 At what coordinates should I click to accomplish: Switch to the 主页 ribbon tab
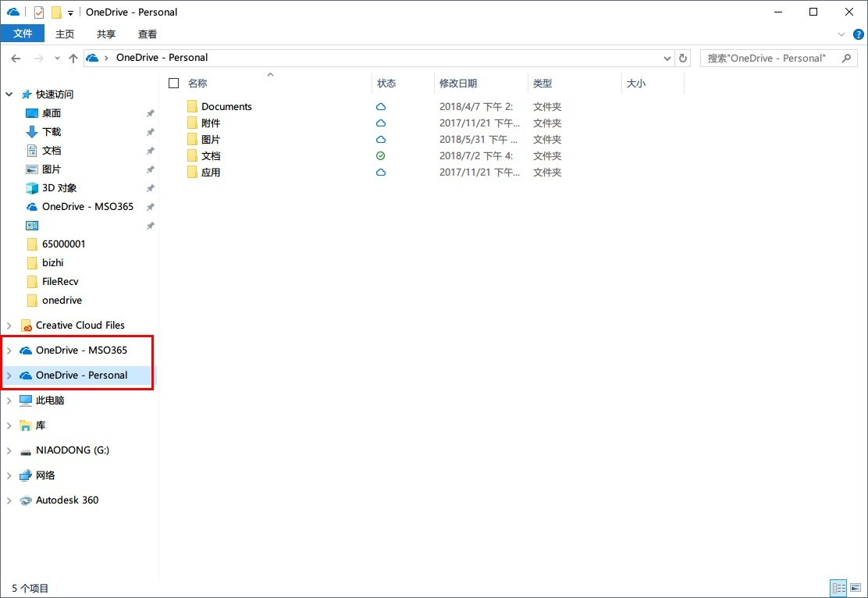[x=65, y=34]
